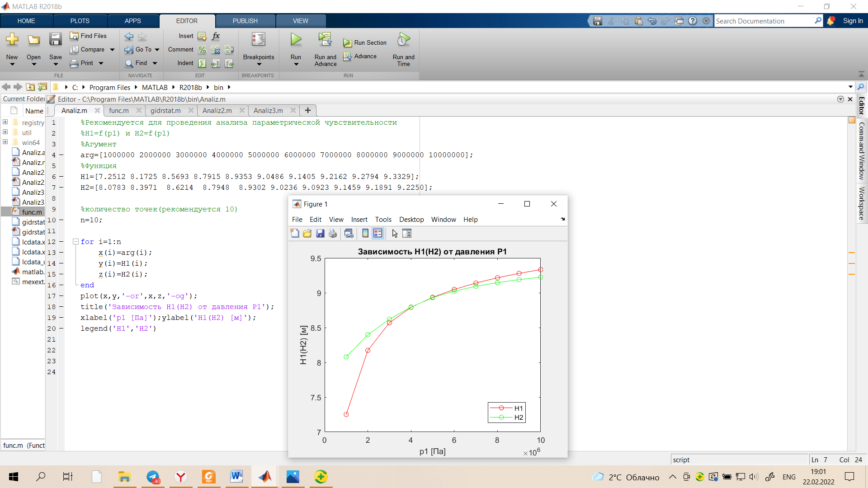Go back with the Navigate left arrow
Screen dimensions: 868x488
point(129,36)
